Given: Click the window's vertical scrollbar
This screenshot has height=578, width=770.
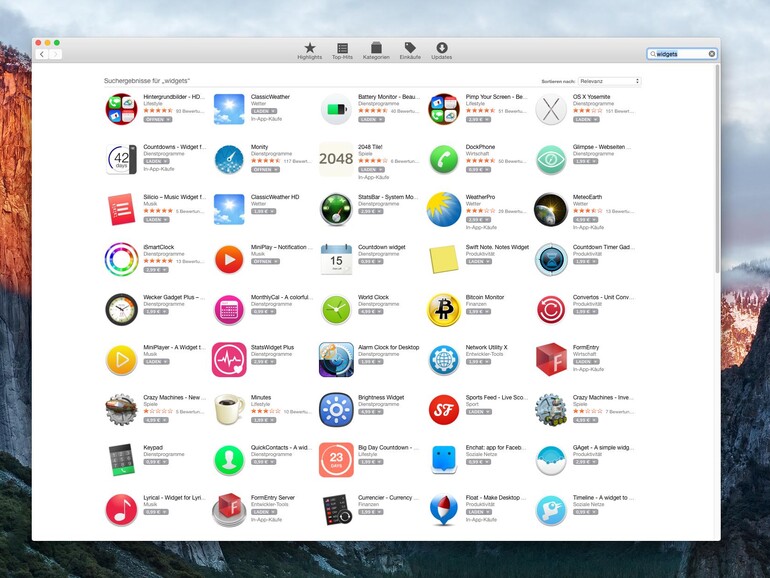Looking at the screenshot, I should [x=717, y=169].
